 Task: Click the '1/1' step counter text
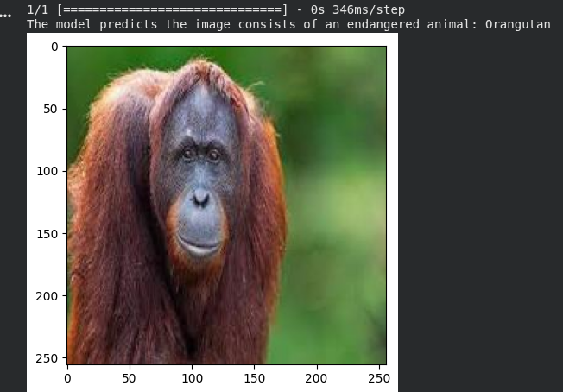point(38,9)
